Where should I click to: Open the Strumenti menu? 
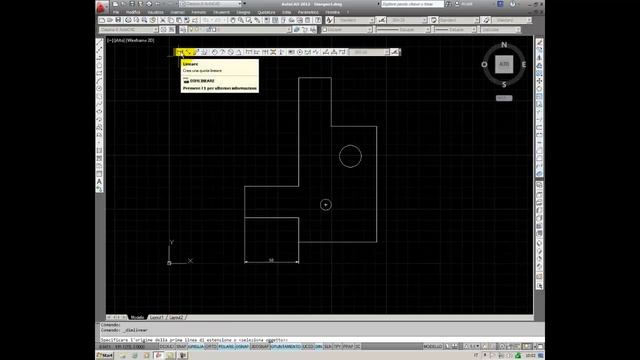click(221, 12)
